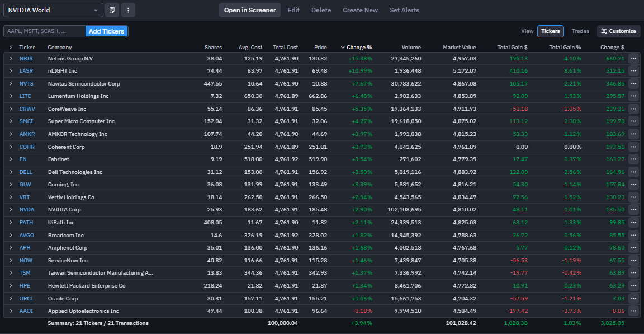The height and width of the screenshot is (334, 644).
Task: Open the row actions menu for TSM
Action: click(x=633, y=272)
